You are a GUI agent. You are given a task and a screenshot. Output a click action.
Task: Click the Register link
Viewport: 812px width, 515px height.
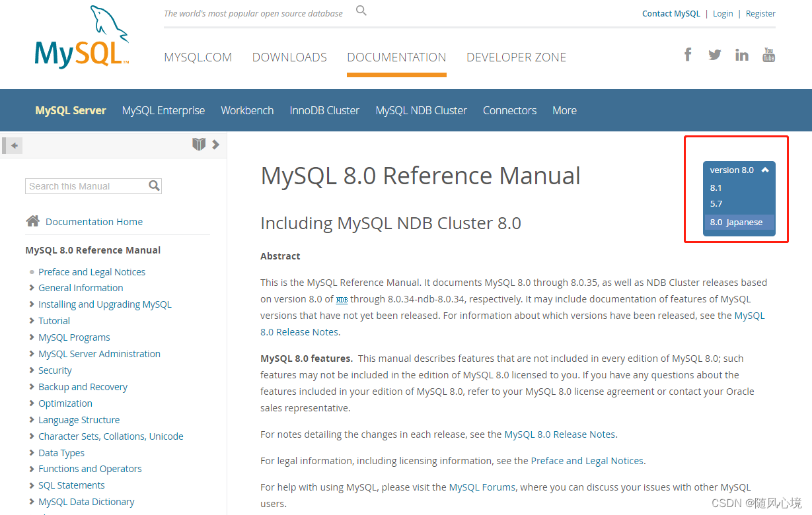[760, 13]
